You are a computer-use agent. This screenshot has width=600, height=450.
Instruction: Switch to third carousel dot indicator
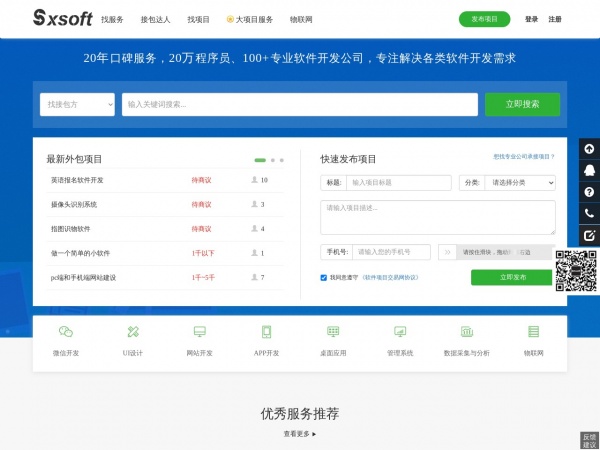(282, 160)
